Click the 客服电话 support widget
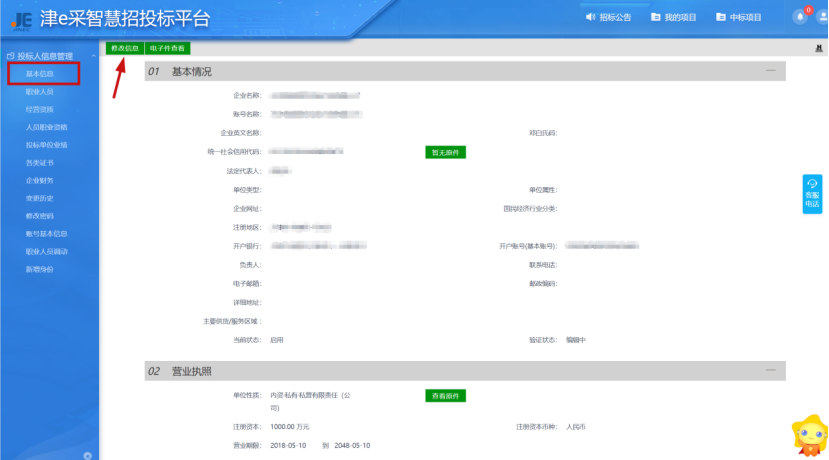The width and height of the screenshot is (829, 460). [812, 193]
